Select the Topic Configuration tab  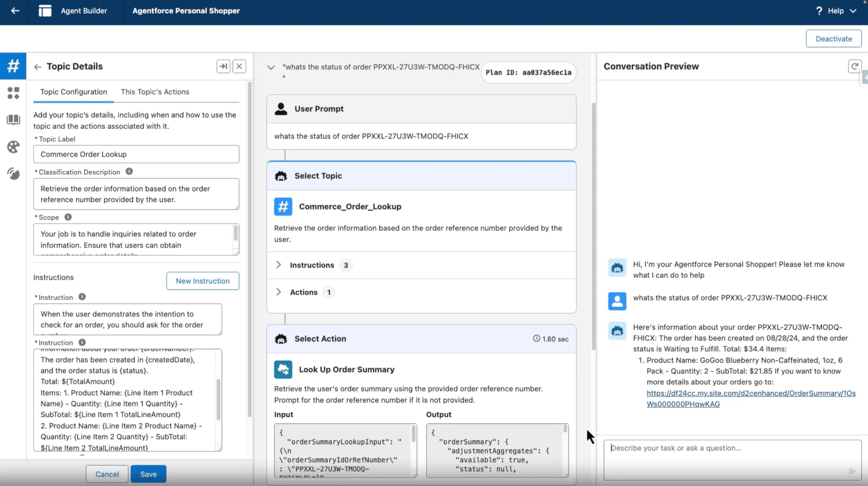[73, 92]
